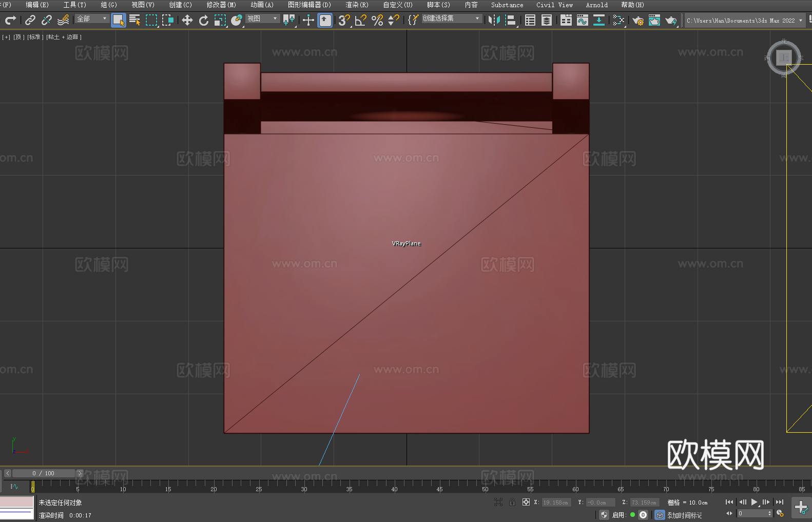
Task: Open the Time Configuration clock icon
Action: [780, 513]
